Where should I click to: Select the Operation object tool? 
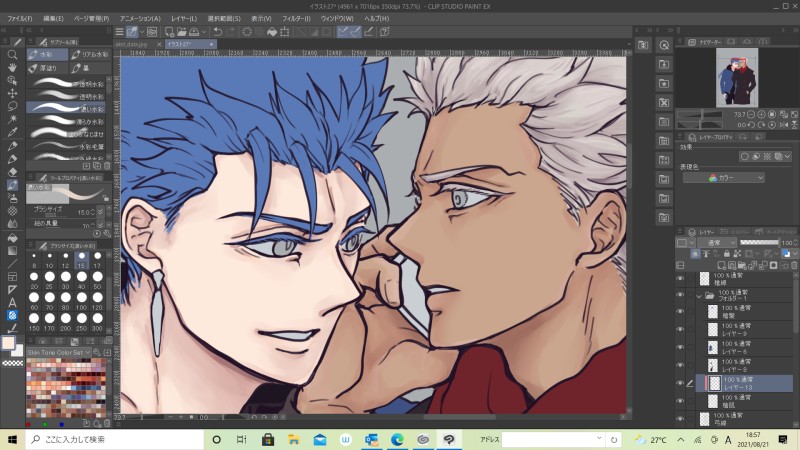pyautogui.click(x=12, y=80)
